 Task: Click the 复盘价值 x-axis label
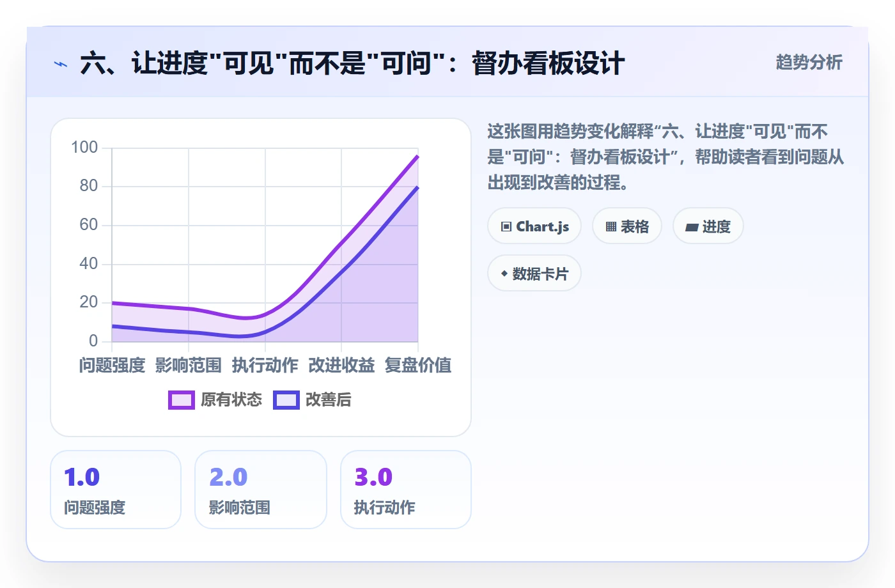[x=418, y=366]
